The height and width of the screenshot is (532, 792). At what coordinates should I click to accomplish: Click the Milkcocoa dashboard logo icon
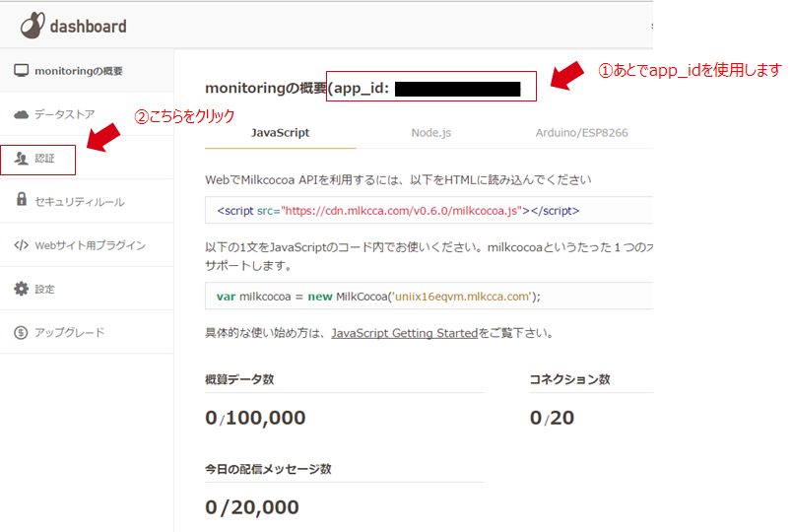[33, 26]
